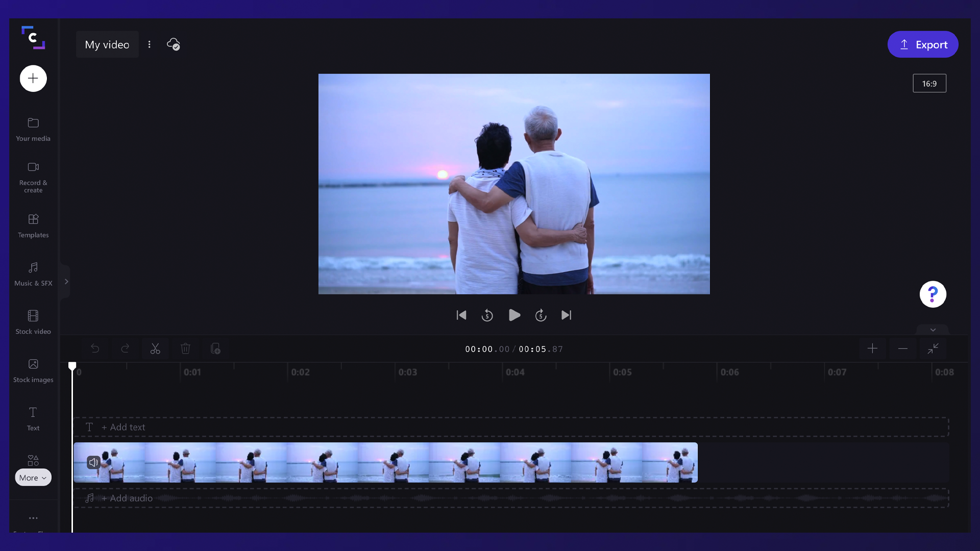Expand the More sidebar dropdown
Screen dimensions: 980x551
click(33, 478)
